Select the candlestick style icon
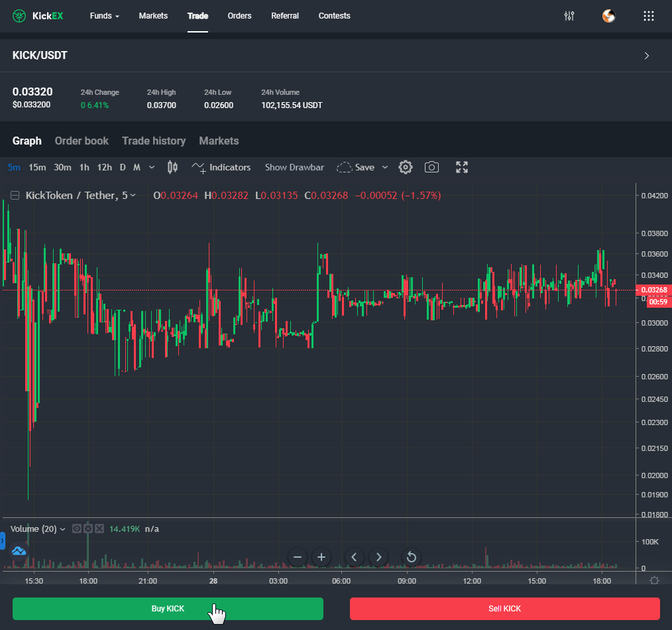 point(172,167)
